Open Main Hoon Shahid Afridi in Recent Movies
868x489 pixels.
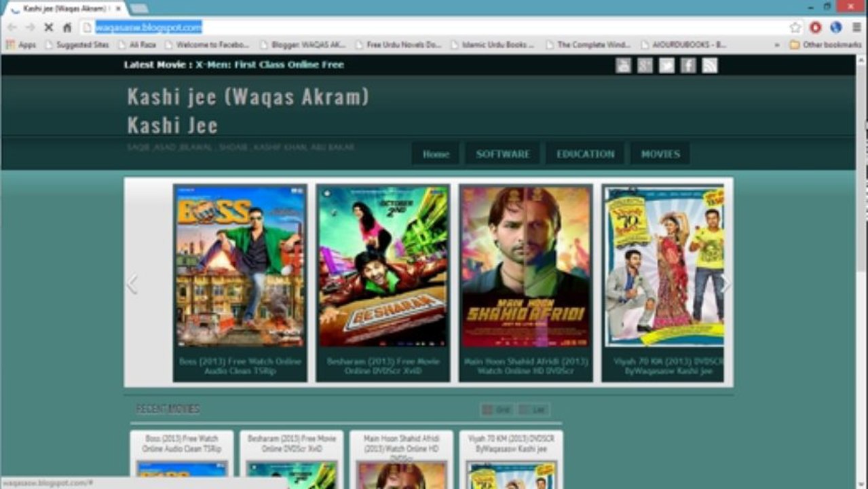(x=402, y=449)
